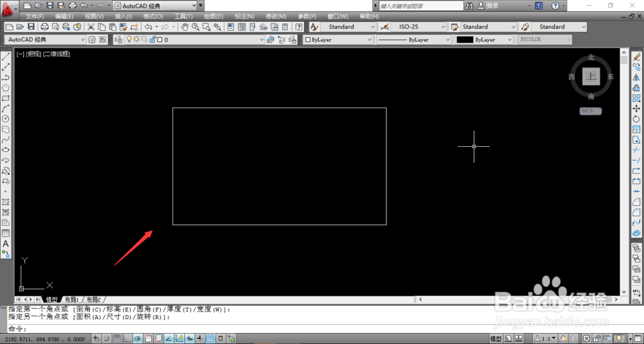
Task: Open the layer 0 dropdown list
Action: 261,40
